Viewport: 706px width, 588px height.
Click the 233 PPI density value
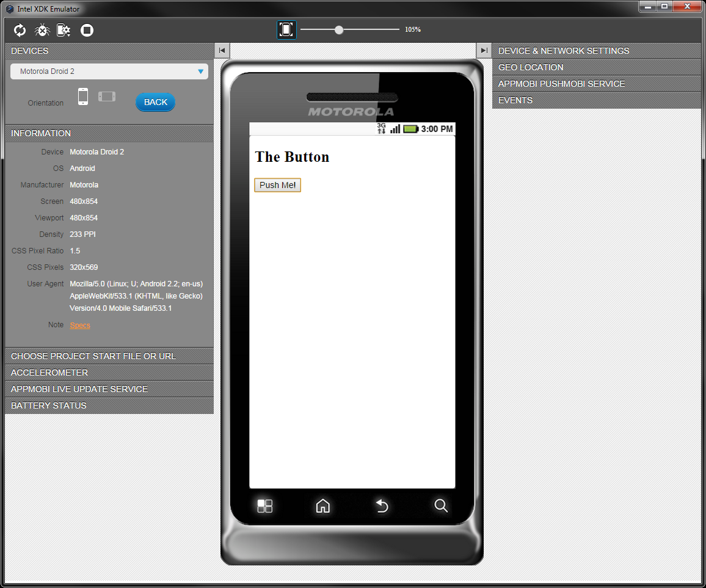point(83,234)
